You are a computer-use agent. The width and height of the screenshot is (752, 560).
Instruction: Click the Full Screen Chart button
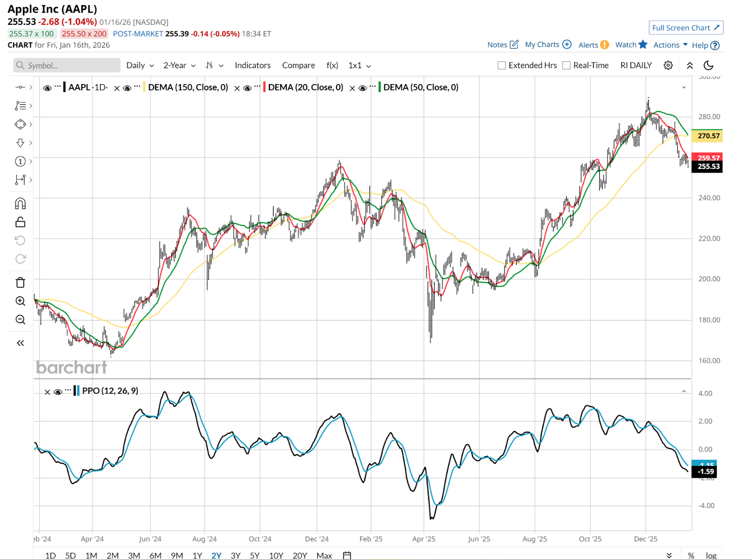coord(686,28)
